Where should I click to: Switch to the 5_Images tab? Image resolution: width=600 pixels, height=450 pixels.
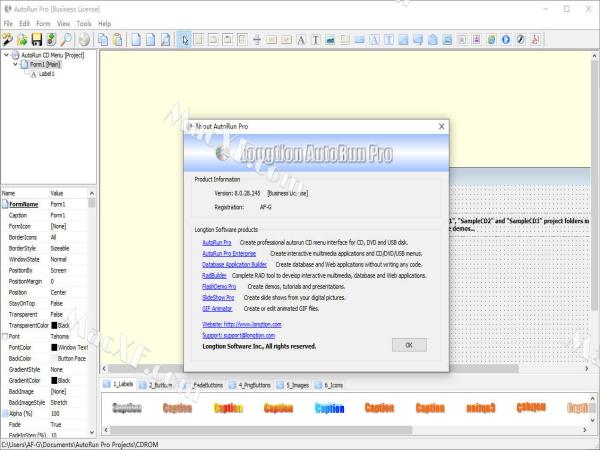293,385
